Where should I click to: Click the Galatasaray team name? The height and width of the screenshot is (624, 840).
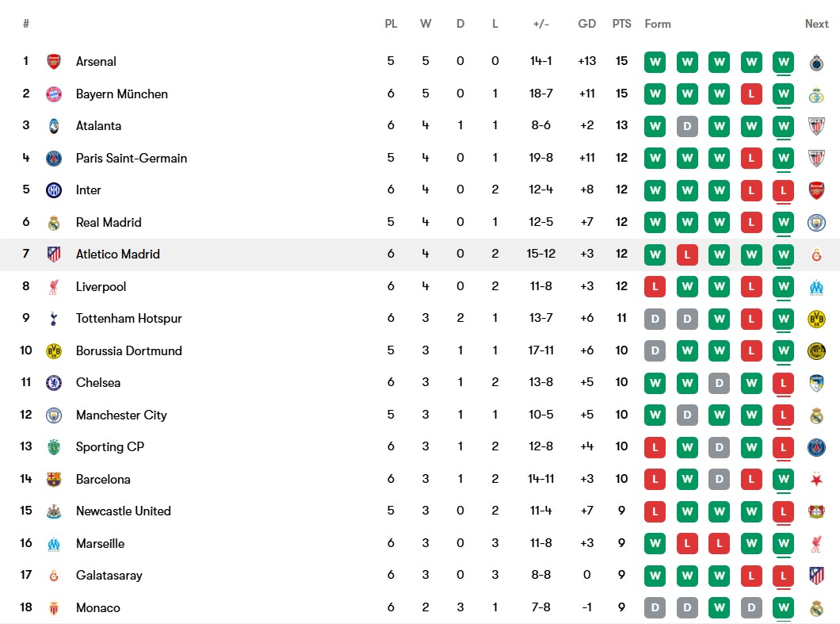[x=109, y=575]
